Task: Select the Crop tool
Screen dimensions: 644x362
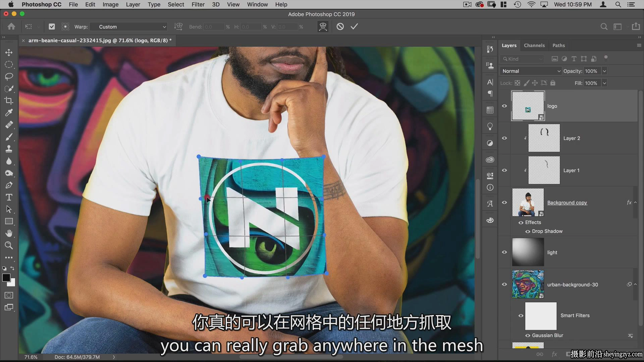Action: 9,101
